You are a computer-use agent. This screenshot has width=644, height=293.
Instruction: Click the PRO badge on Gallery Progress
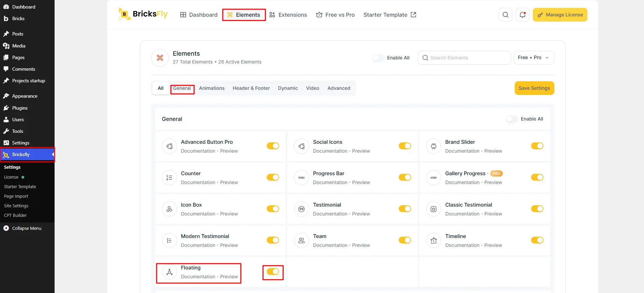[496, 173]
